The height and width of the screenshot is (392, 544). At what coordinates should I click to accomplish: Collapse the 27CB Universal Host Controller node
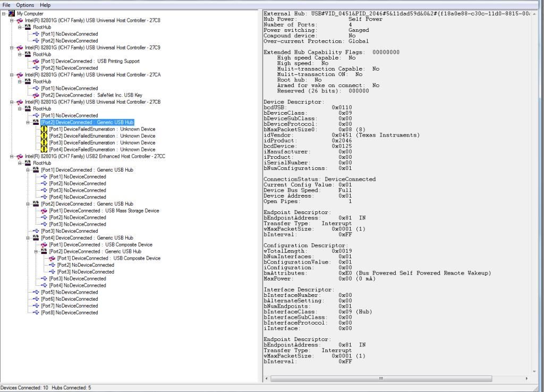pyautogui.click(x=12, y=102)
